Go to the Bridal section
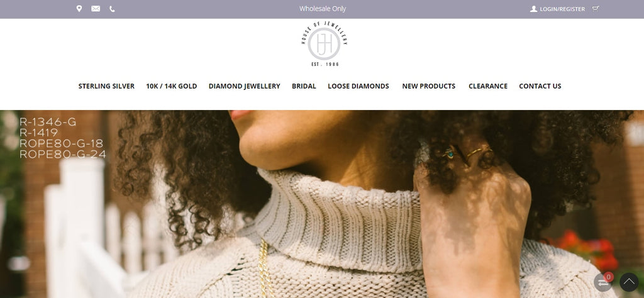 (x=304, y=86)
